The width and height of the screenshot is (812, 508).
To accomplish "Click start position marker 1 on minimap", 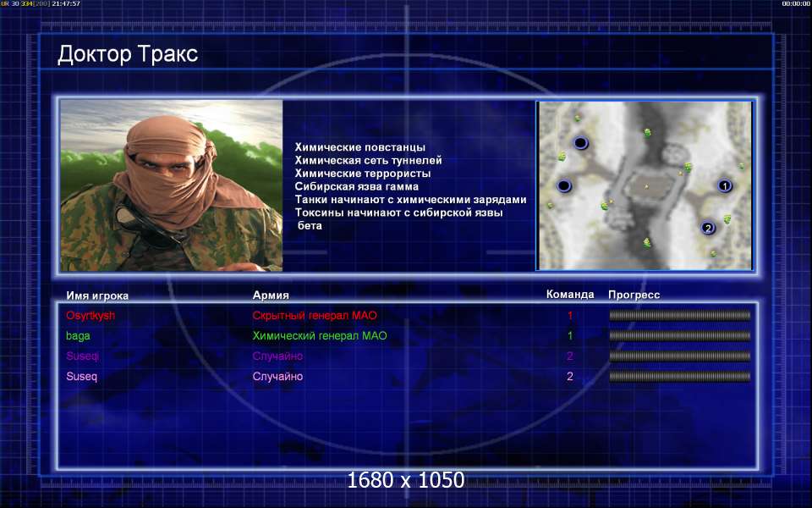I will (x=725, y=185).
